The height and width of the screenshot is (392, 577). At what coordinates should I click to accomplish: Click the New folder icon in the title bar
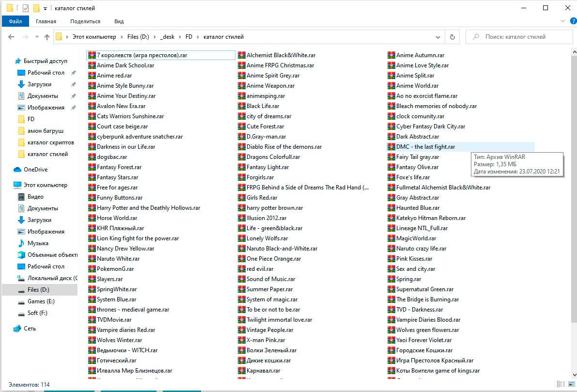pyautogui.click(x=36, y=8)
